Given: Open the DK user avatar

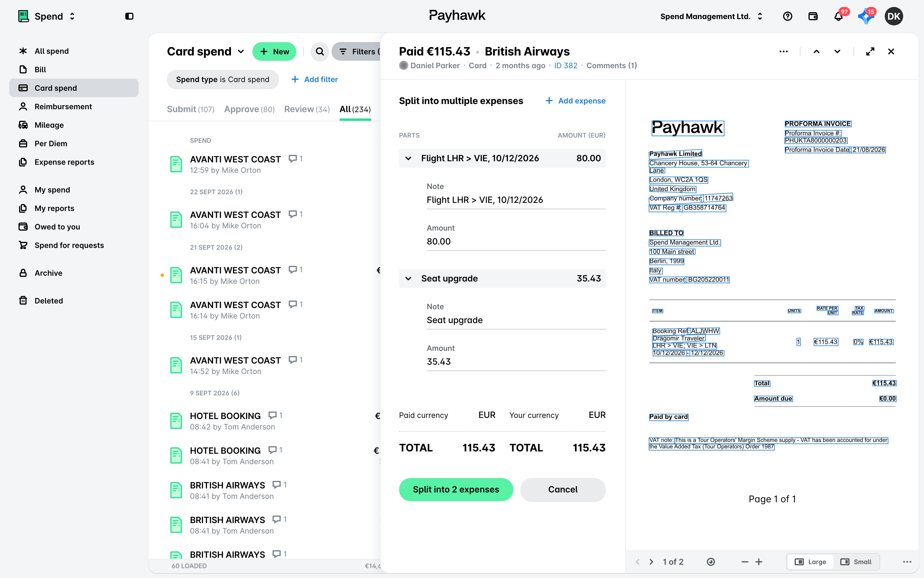Looking at the screenshot, I should pyautogui.click(x=893, y=16).
